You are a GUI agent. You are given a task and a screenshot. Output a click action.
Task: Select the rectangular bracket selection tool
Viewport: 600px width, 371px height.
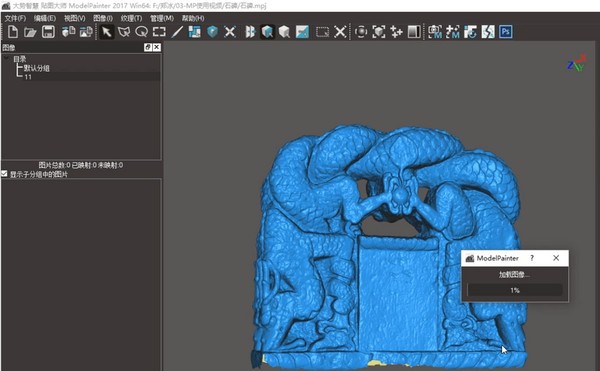(x=159, y=32)
